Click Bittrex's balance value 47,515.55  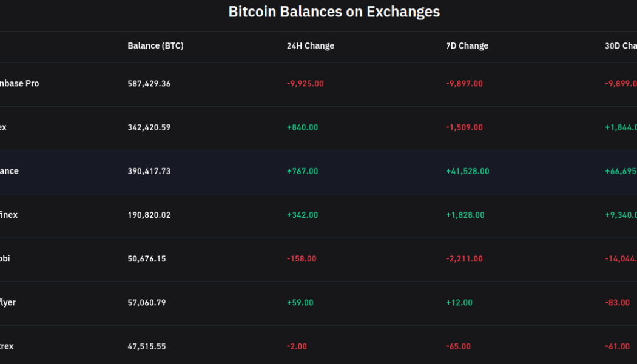146,346
